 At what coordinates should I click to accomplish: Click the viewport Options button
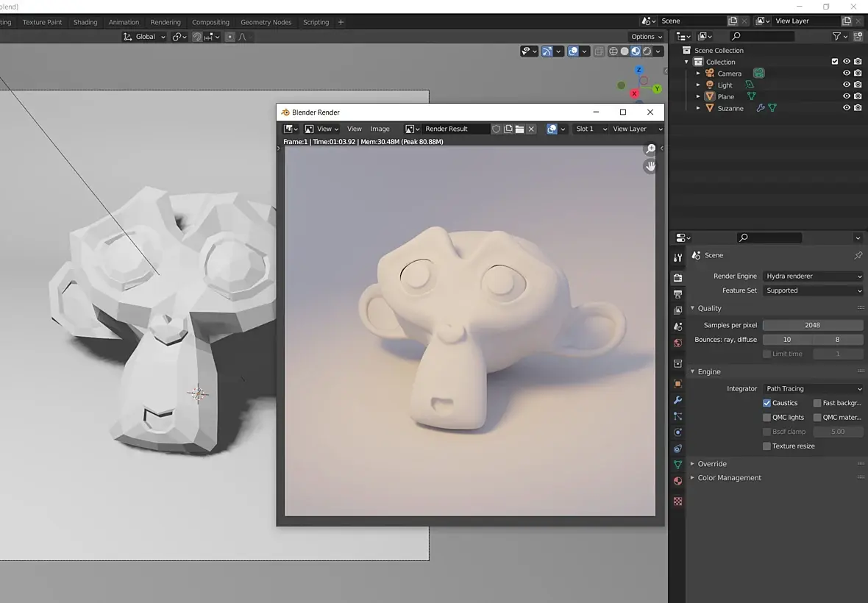pos(646,37)
